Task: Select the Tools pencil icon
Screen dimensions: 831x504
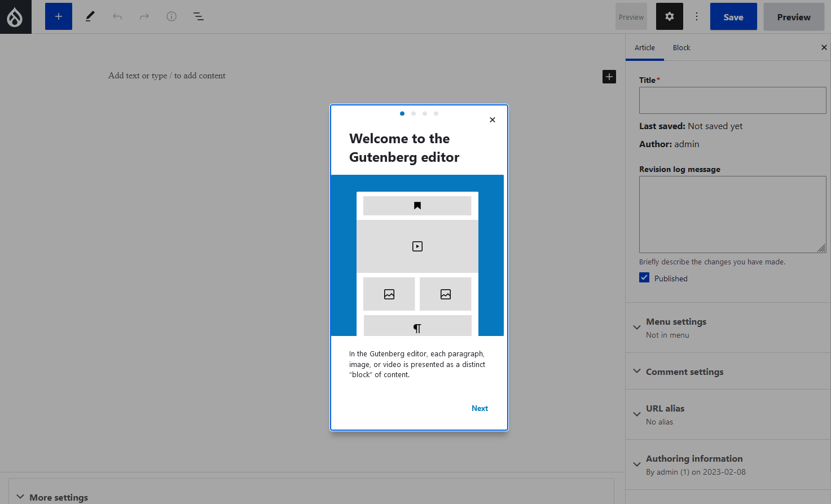Action: [x=90, y=16]
